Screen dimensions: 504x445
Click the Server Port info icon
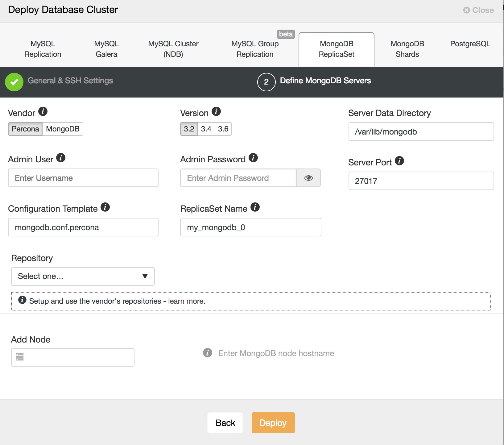pos(399,161)
